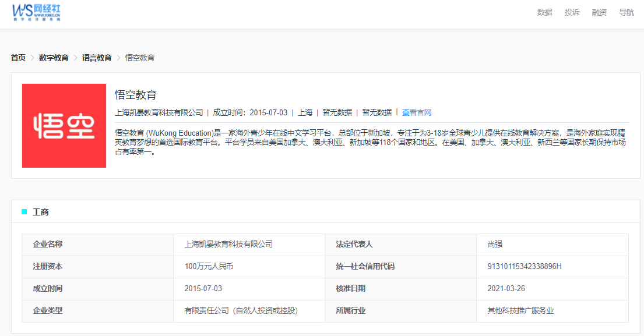Select 成立时间：2015-07-03 in header line

[x=250, y=112]
